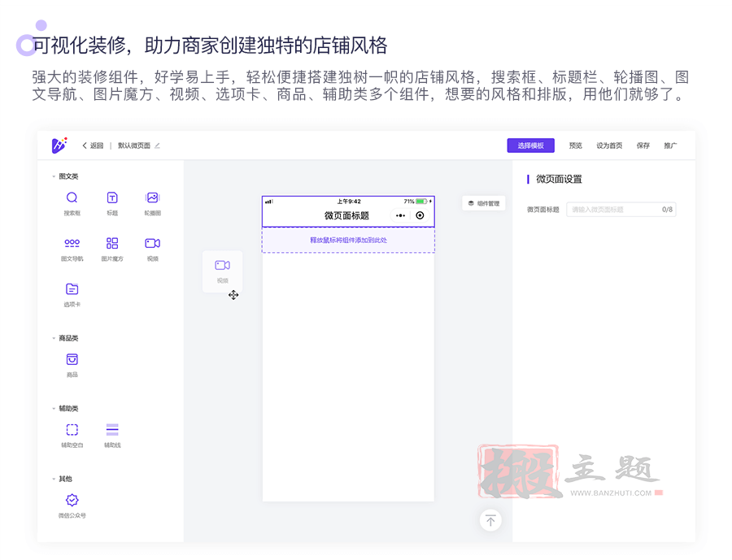
Task: Click 预览 to preview the page
Action: [576, 145]
